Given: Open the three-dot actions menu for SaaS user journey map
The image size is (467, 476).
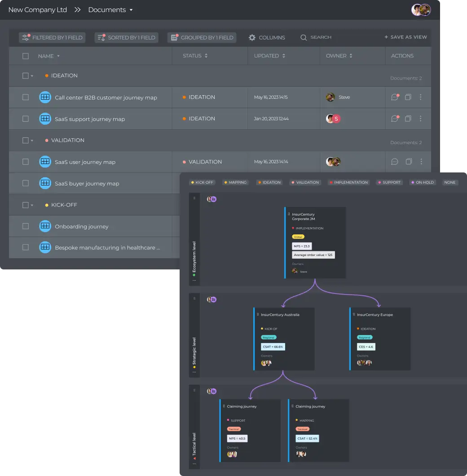Looking at the screenshot, I should point(421,162).
